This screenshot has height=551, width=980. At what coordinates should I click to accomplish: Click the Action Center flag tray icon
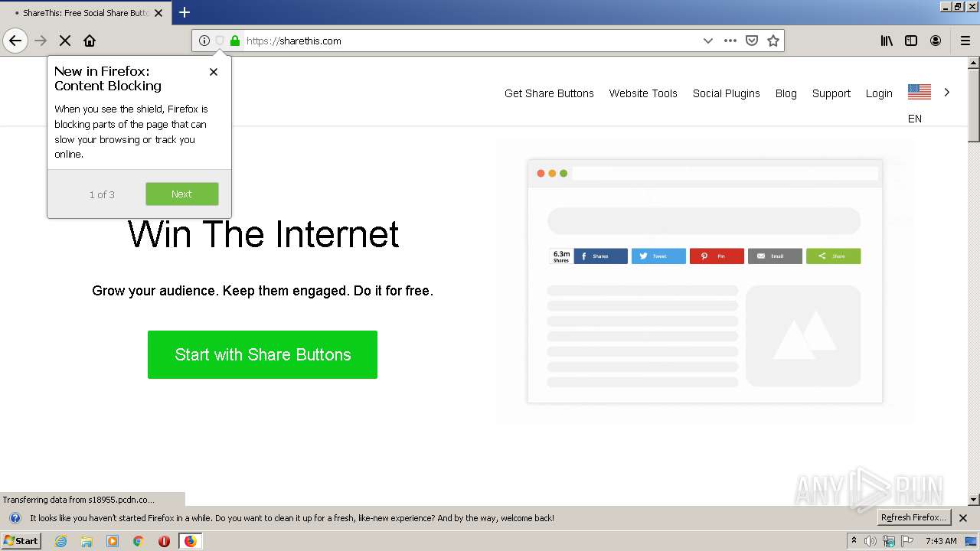coord(907,541)
